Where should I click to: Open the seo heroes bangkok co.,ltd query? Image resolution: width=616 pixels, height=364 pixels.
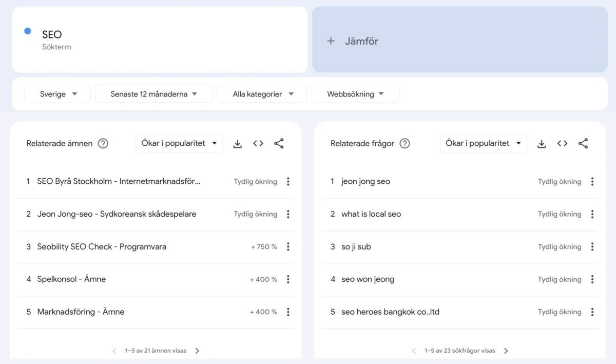coord(391,312)
